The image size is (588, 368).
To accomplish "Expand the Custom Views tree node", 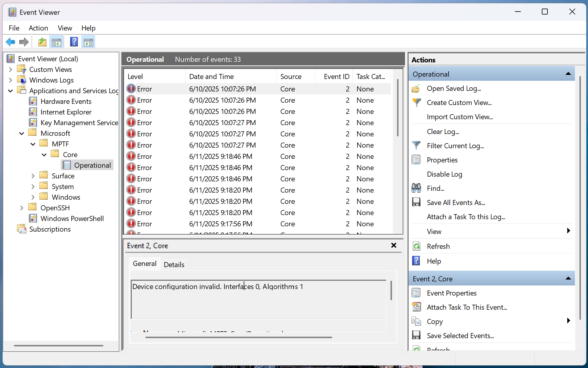I will click(11, 70).
